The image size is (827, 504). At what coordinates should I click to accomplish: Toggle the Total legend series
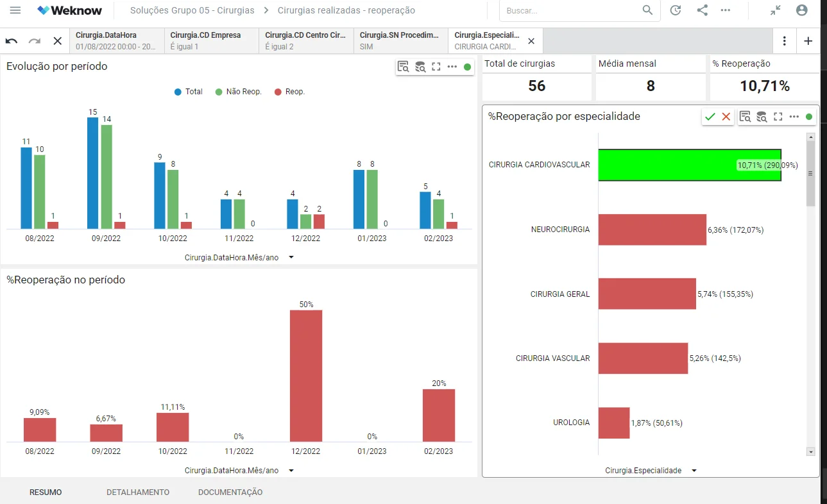[x=189, y=92]
